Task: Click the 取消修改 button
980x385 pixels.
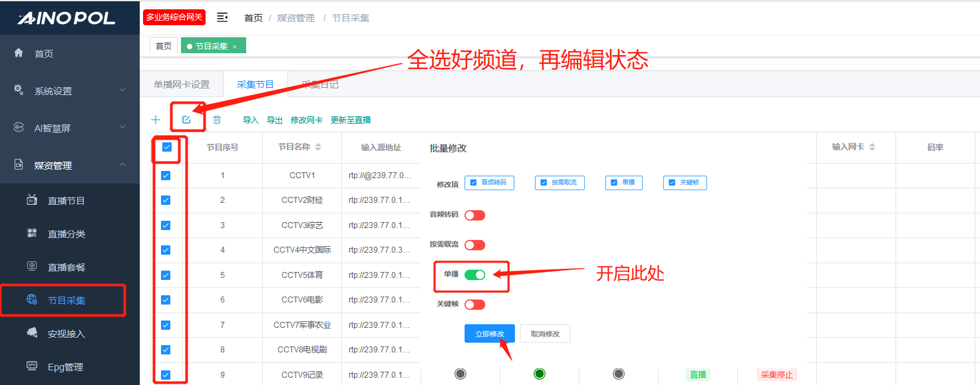Action: 545,334
